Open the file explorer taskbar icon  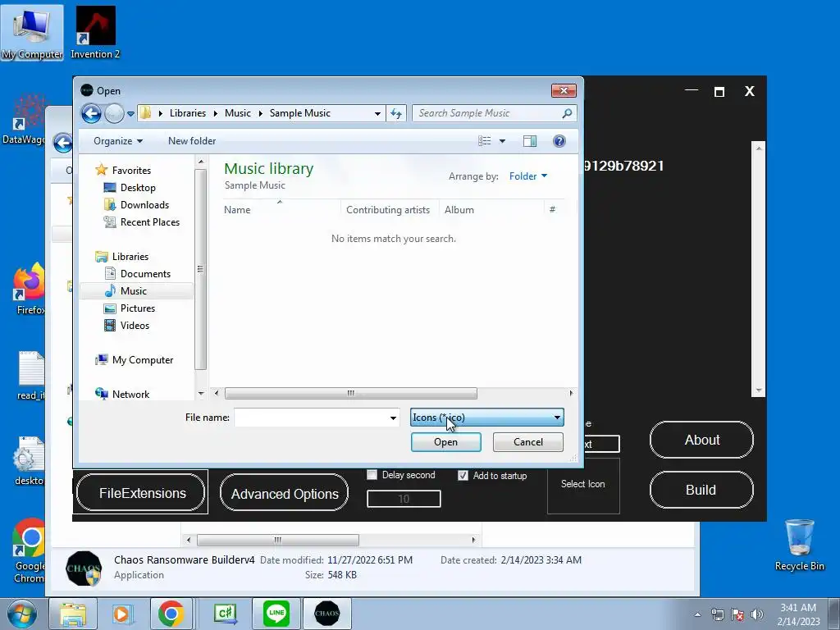click(x=73, y=614)
